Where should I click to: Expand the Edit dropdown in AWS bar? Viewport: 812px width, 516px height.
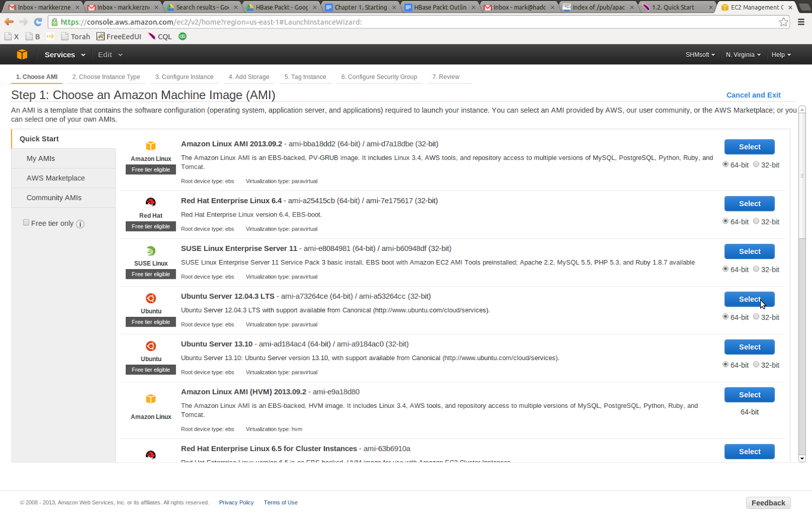coord(110,55)
